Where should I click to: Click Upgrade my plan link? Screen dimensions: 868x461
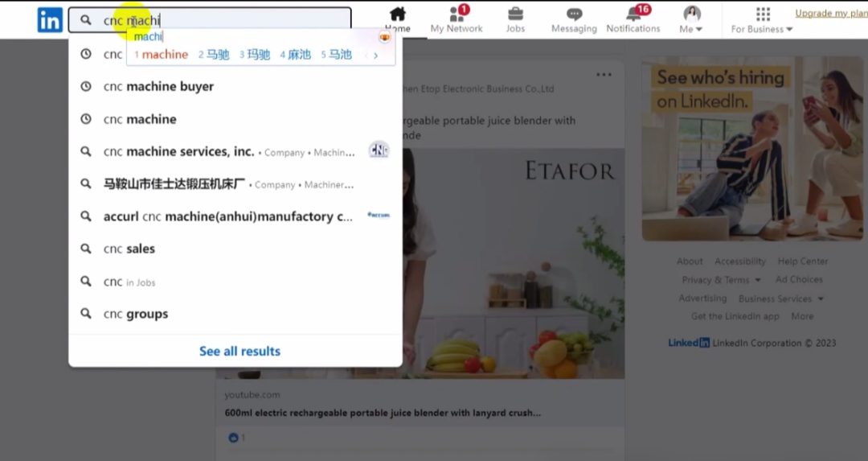pos(831,14)
